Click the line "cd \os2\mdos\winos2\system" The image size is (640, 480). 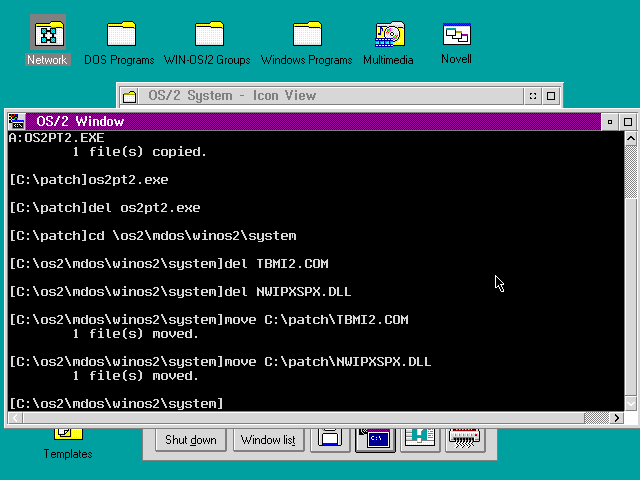192,236
